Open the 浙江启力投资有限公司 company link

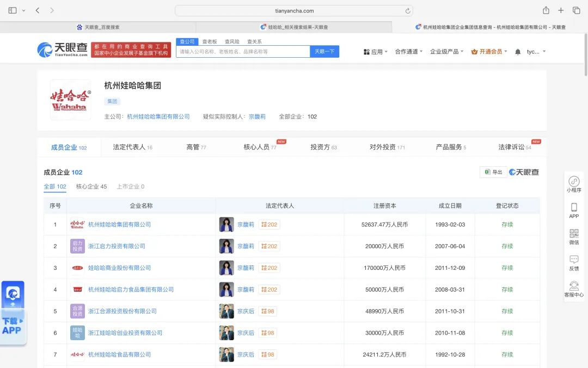tap(117, 246)
